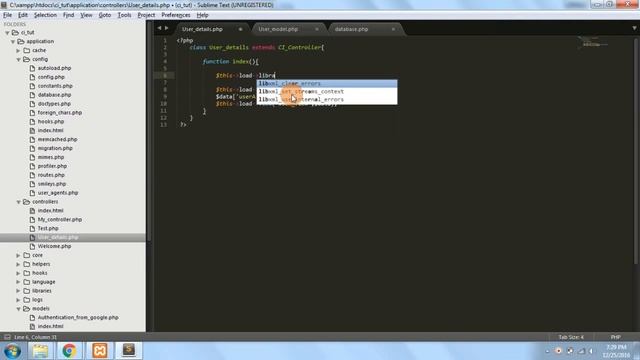Go to previous tab with left arrow
The height and width of the screenshot is (360, 640).
(159, 28)
